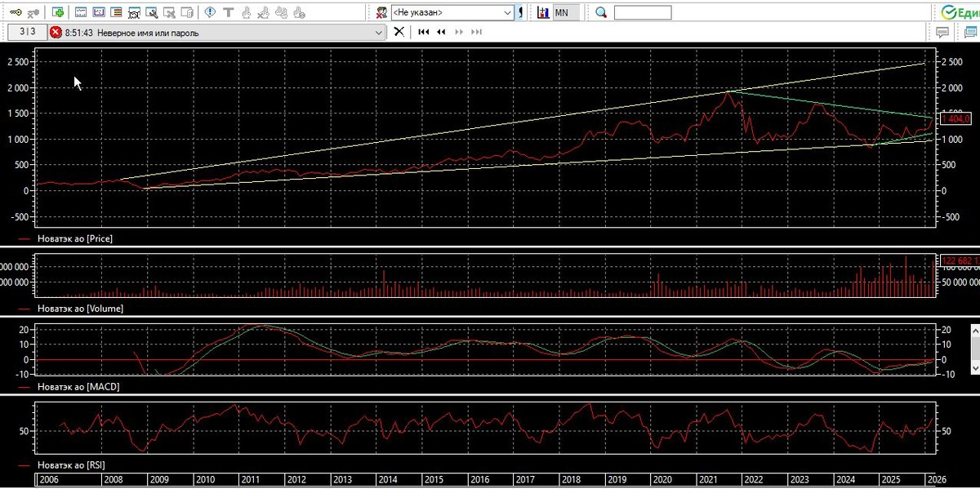980x489 pixels.
Task: Jump to first message button
Action: 423,32
